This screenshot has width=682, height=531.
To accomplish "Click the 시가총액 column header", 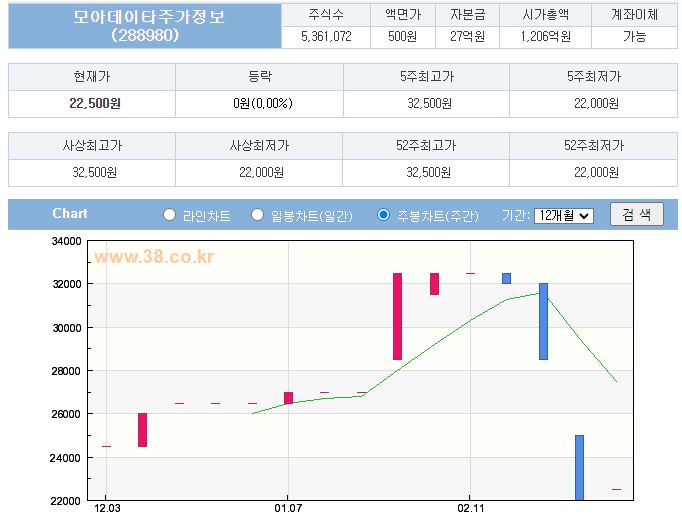I will [546, 15].
